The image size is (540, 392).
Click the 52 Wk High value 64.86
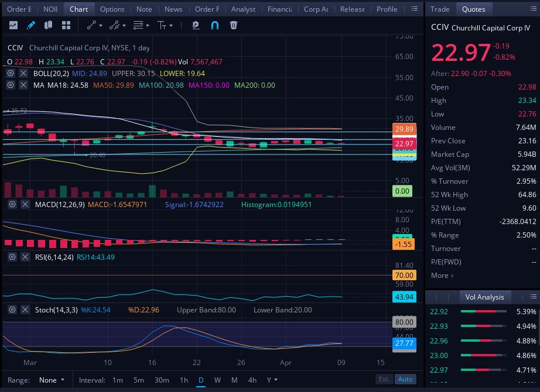[x=527, y=194]
